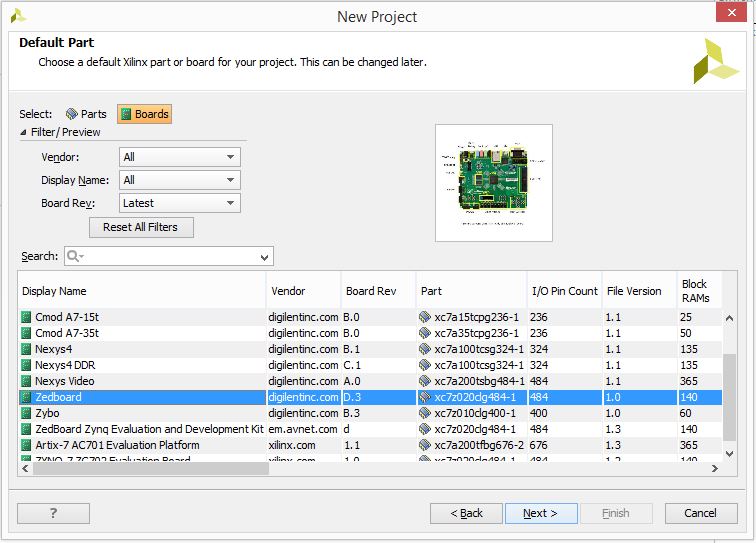756x543 pixels.
Task: Click the Vivado logo in title bar
Action: (18, 16)
